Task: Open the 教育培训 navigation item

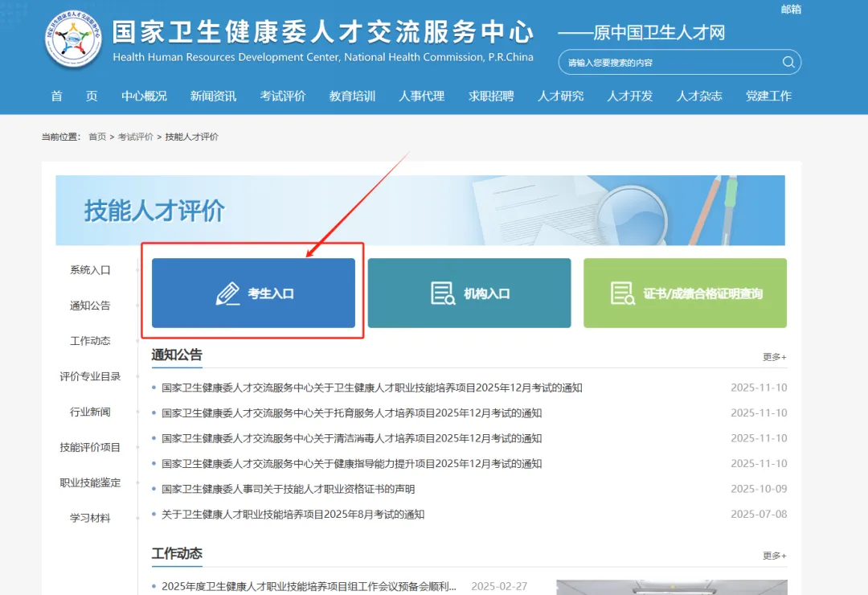Action: click(x=352, y=96)
